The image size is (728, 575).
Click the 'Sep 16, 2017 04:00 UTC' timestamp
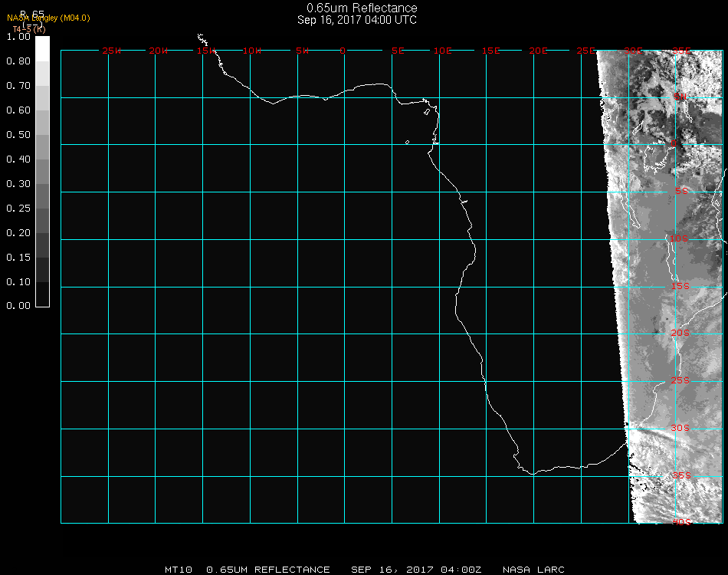[357, 20]
